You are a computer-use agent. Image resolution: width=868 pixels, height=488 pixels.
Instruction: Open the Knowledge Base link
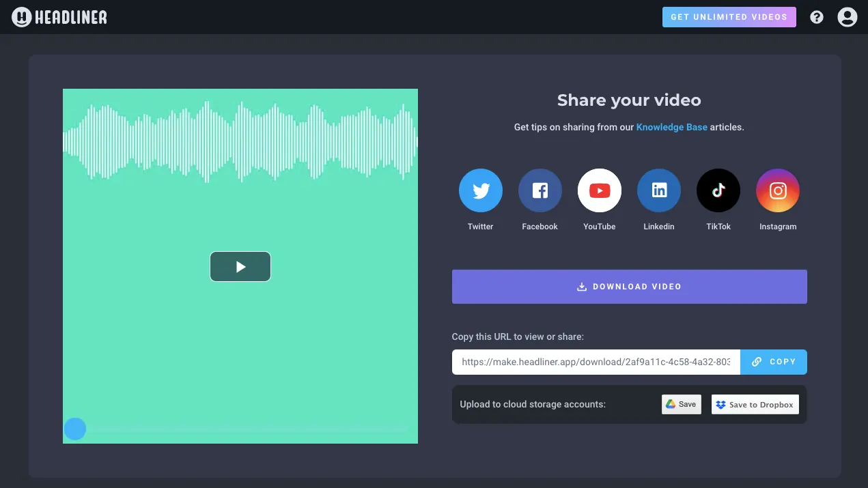[x=672, y=127]
